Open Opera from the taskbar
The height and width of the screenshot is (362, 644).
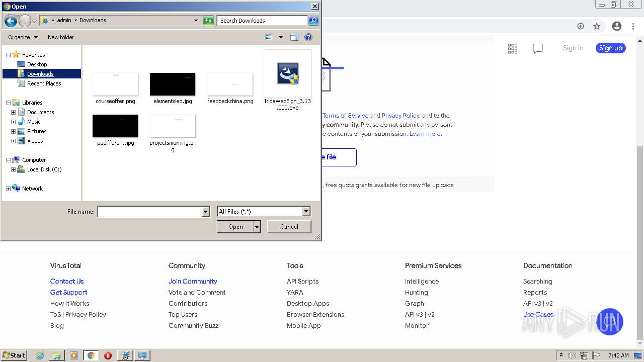click(108, 355)
